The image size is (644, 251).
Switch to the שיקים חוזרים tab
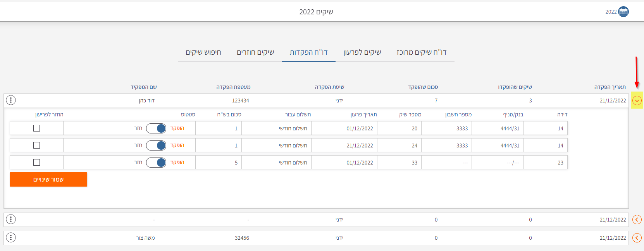[255, 52]
